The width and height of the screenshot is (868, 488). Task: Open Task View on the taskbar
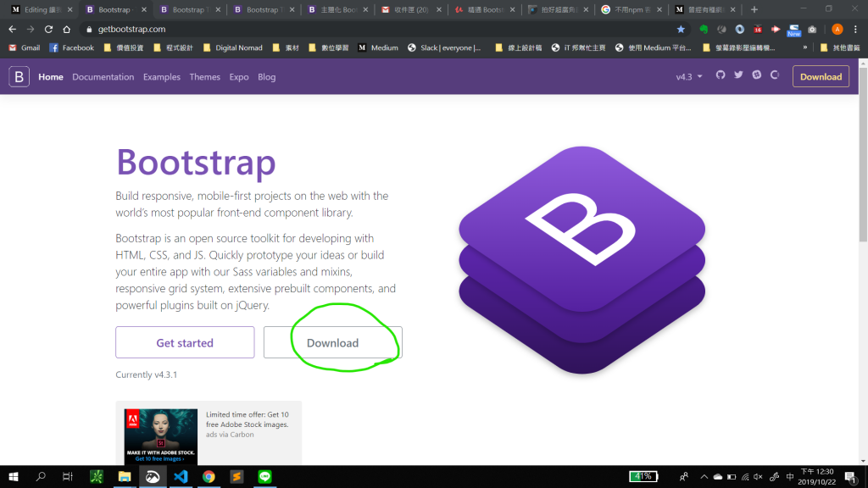(x=68, y=476)
